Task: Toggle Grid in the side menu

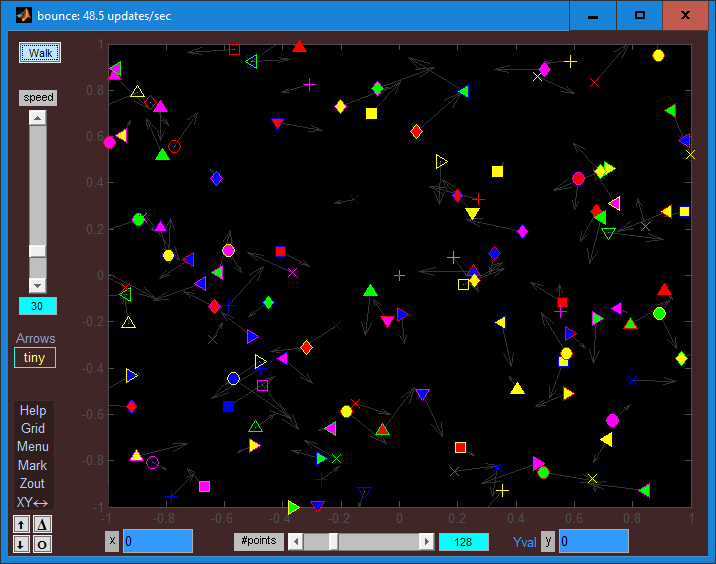Action: click(33, 428)
